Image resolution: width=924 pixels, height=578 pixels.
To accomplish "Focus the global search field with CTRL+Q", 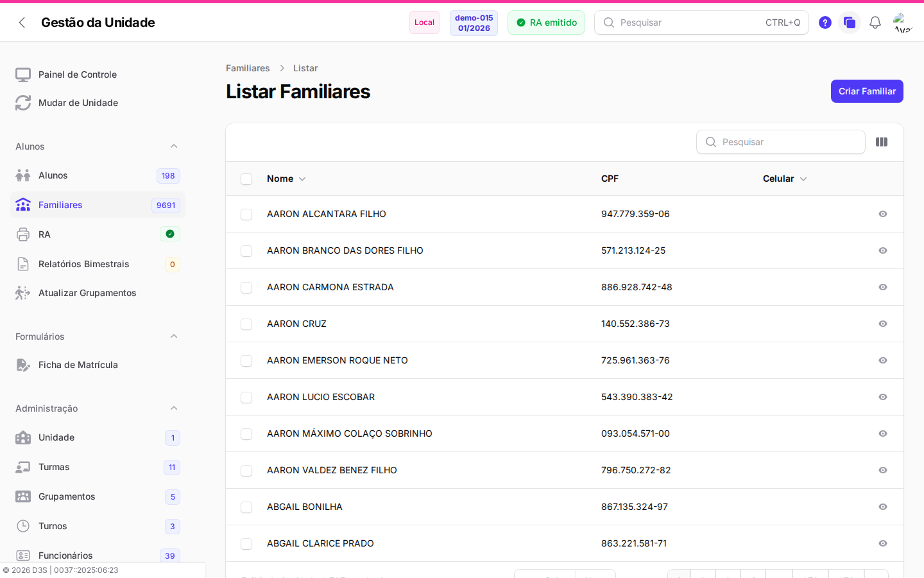I will (701, 22).
